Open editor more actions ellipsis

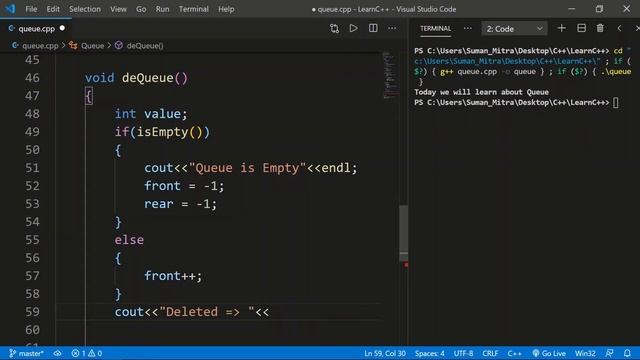click(392, 28)
